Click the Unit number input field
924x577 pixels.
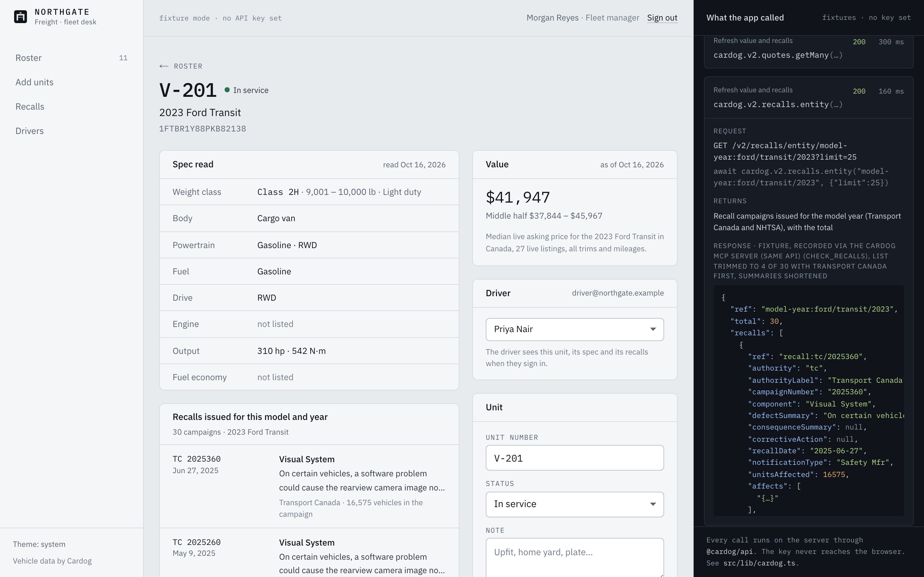(x=575, y=458)
